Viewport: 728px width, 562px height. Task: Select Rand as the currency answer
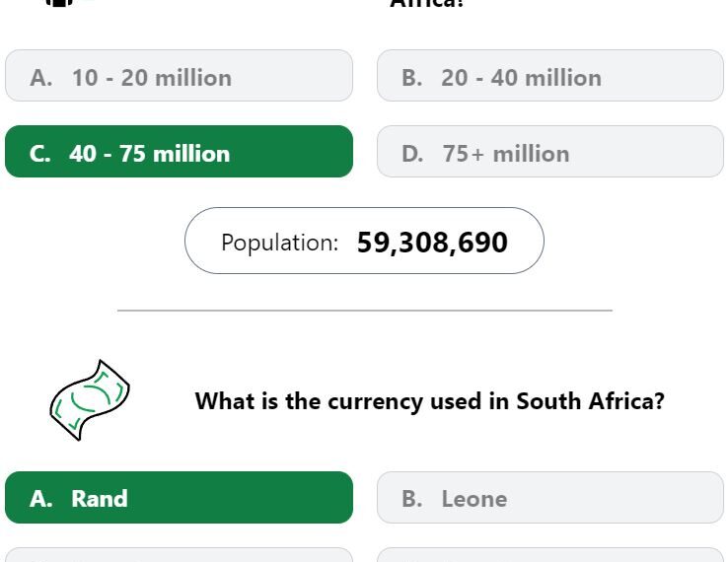(179, 498)
